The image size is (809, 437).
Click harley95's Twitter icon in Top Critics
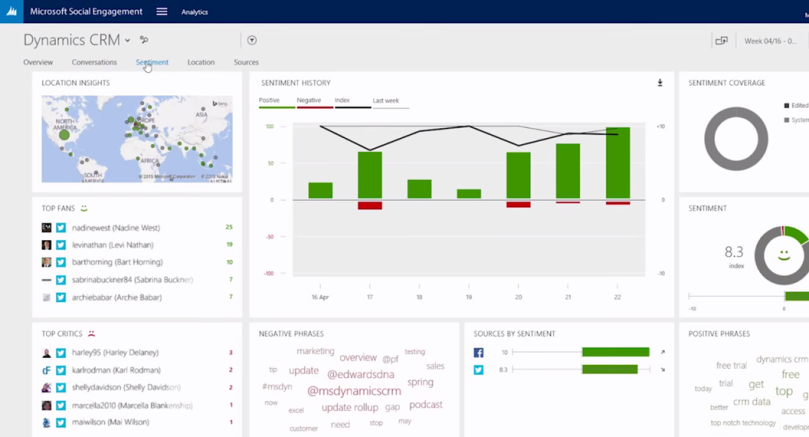61,353
